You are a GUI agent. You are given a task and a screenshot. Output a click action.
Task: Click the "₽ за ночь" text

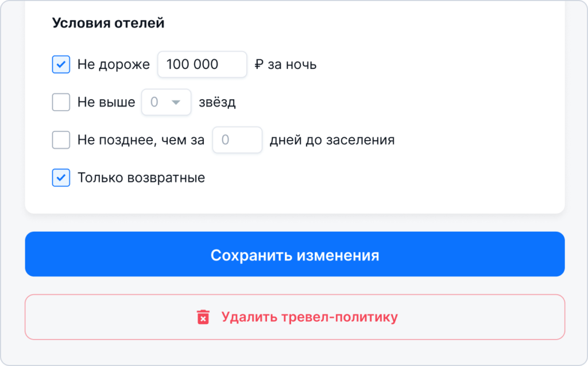point(286,64)
